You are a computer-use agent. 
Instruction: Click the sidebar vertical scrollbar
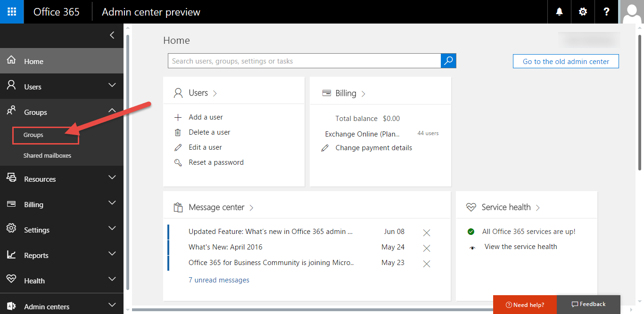(127, 162)
